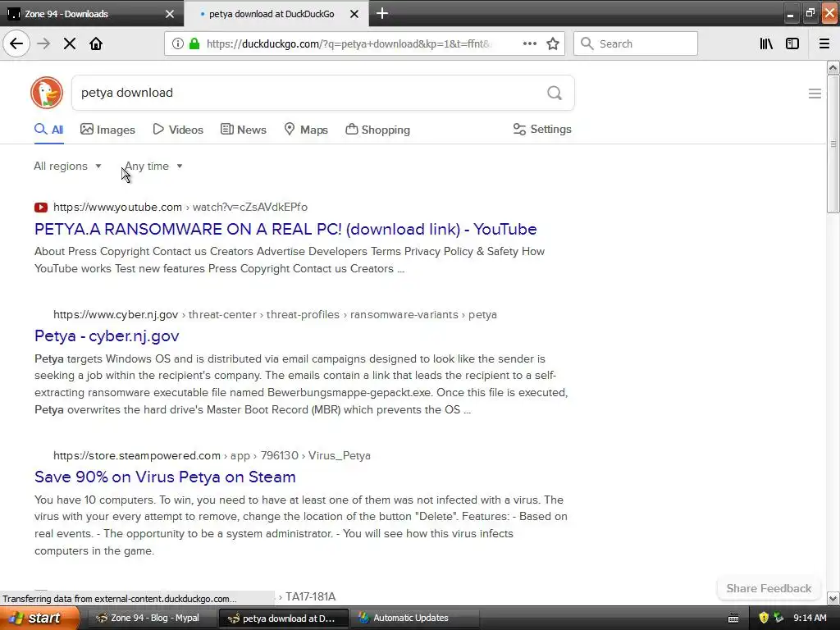Select the petya download taskbar button

283,618
